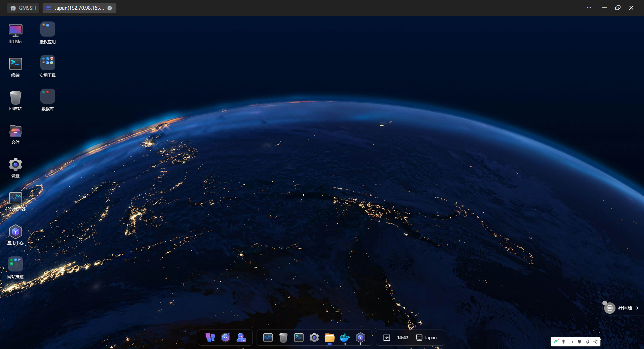Open the AI assistant robot face in the dock
Screen dimensions: 644x349
click(x=226, y=338)
